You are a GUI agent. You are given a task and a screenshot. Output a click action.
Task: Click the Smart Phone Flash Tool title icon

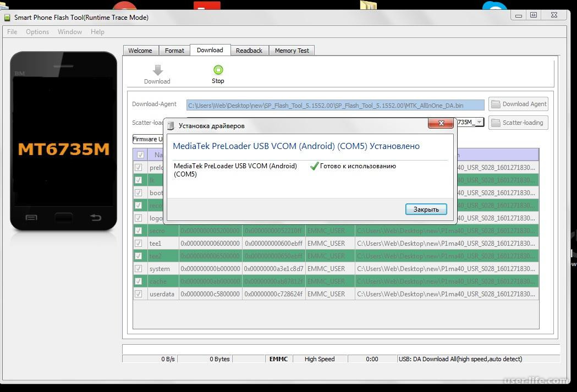point(7,17)
